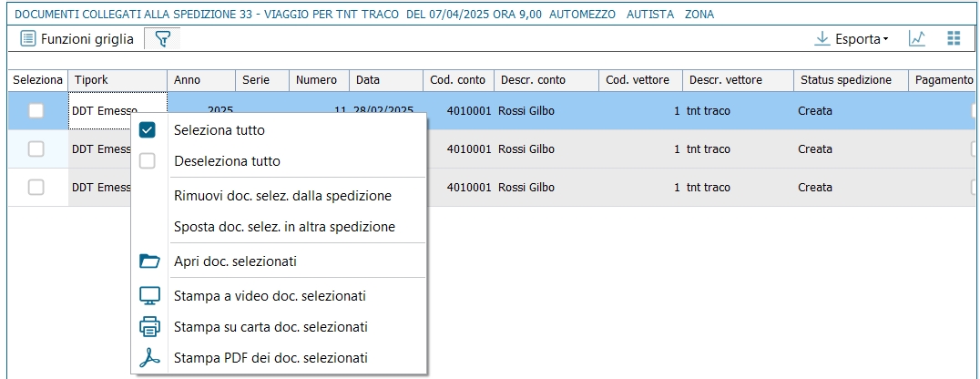Tick the checkbox in the third row
980x379 pixels.
coord(36,187)
